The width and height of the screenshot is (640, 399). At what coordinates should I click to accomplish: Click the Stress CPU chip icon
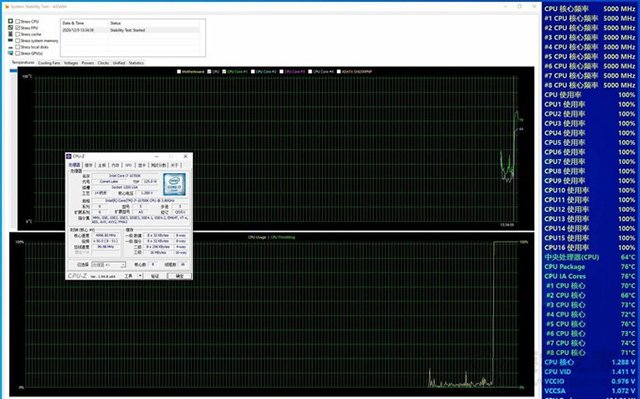click(x=10, y=21)
